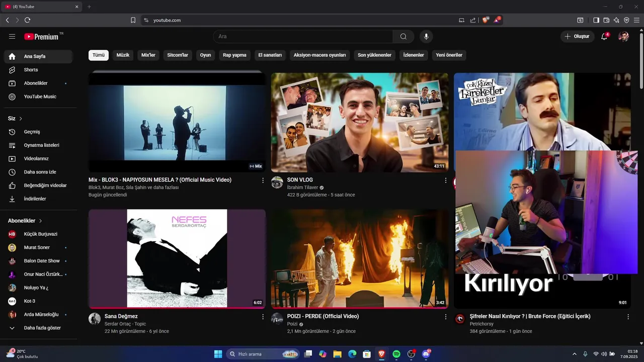644x362 pixels.
Task: Open the Mix BLOK3 NAPIYOSUN MESELA title
Action: (160, 180)
